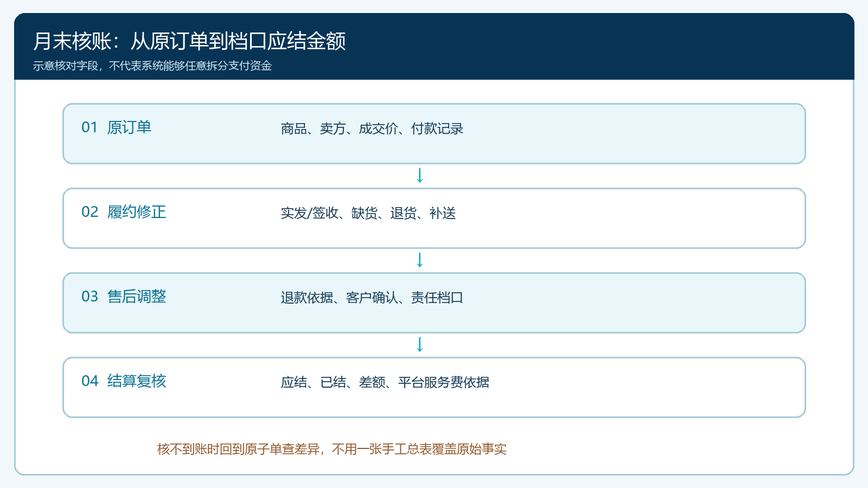Click the step label 02 履约修正
868x488 pixels.
(124, 212)
